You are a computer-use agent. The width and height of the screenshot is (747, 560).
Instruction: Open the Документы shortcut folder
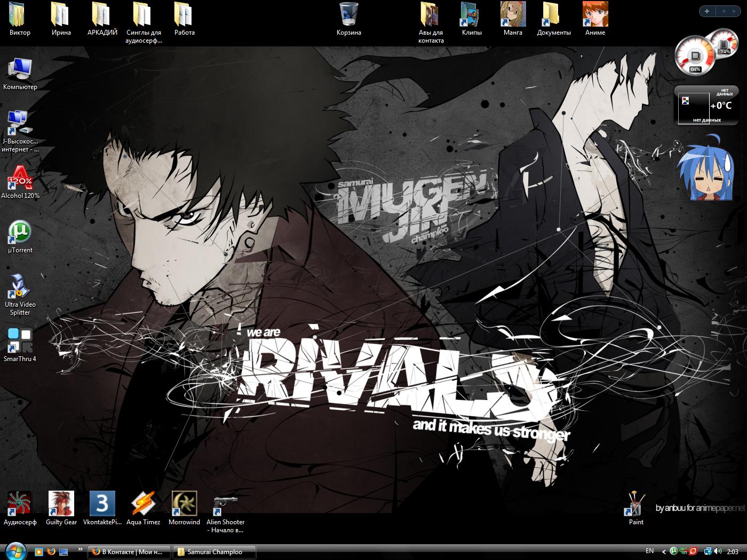coord(554,19)
